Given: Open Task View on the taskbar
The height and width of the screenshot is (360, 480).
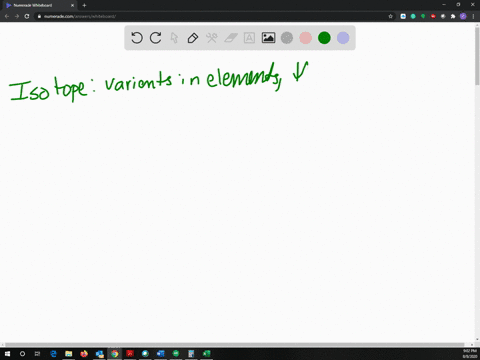Looking at the screenshot, I should [x=37, y=354].
